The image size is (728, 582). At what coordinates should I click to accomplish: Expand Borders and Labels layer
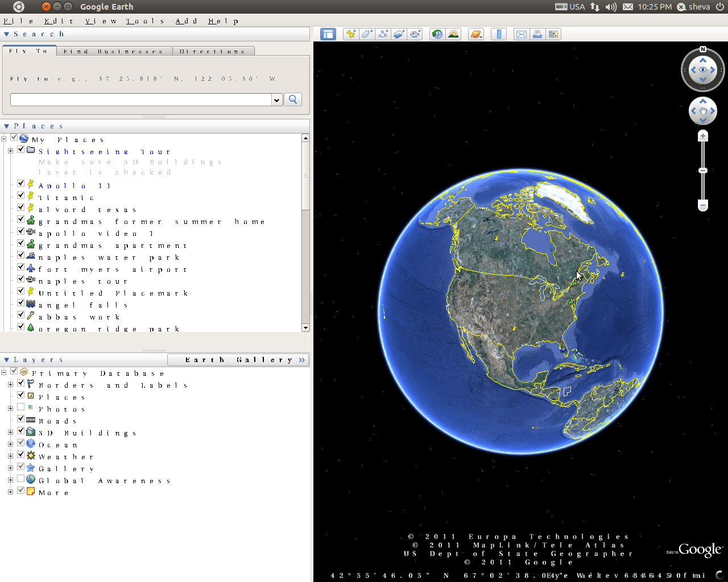point(10,385)
